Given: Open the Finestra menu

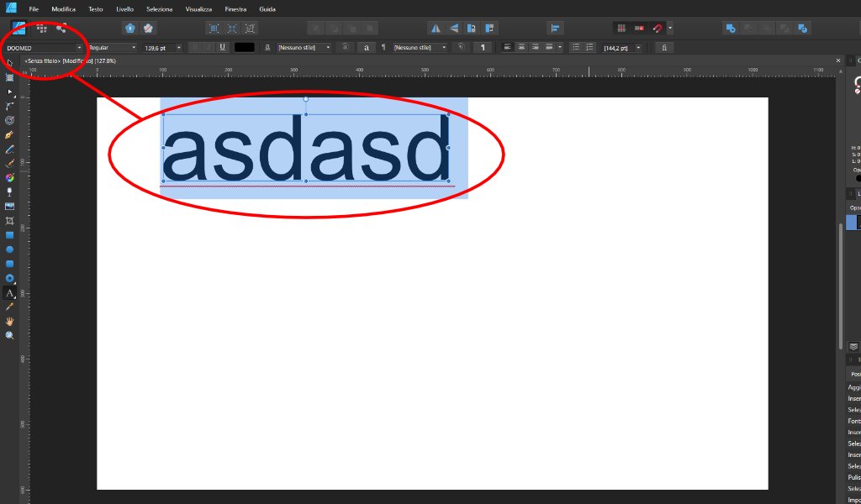Looking at the screenshot, I should point(235,9).
